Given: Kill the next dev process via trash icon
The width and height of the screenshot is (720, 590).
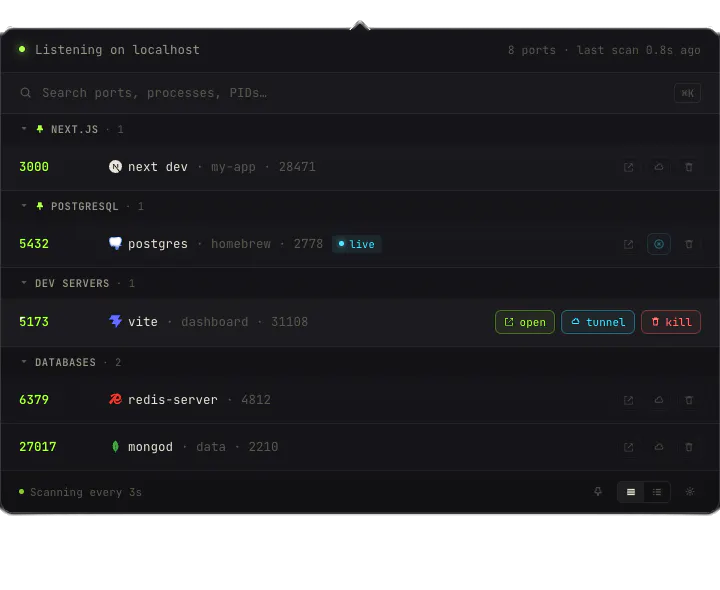Looking at the screenshot, I should tap(689, 167).
